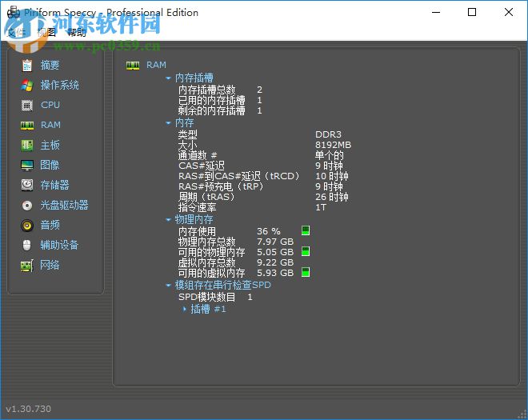
Task: Select the CAS#延迟 row label
Action: (x=202, y=166)
